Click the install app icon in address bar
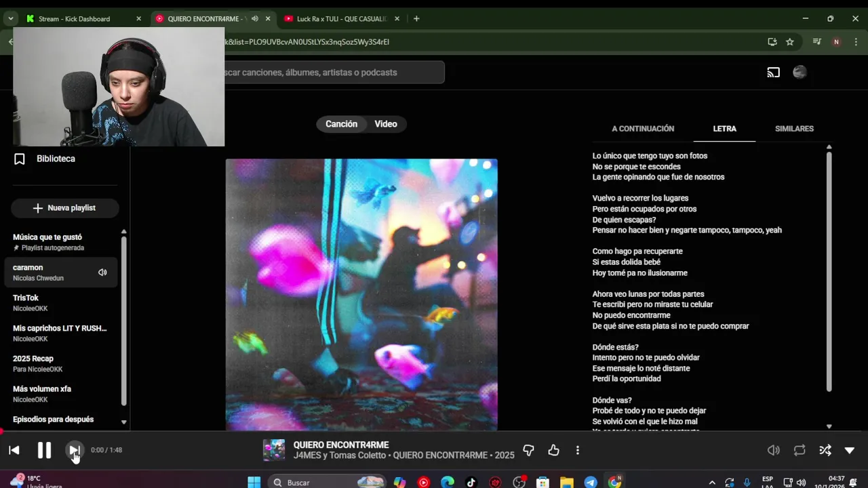 click(x=772, y=42)
